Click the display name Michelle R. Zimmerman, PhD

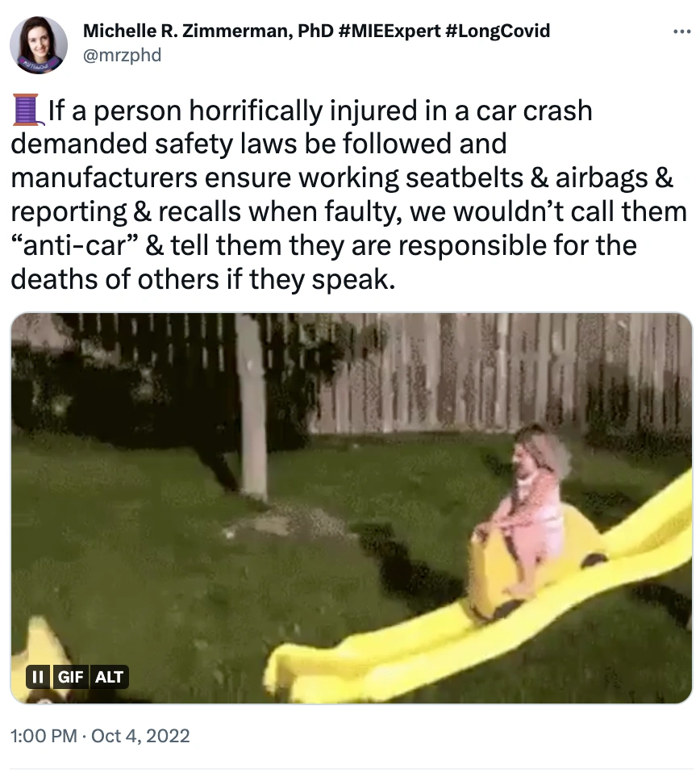click(x=208, y=31)
